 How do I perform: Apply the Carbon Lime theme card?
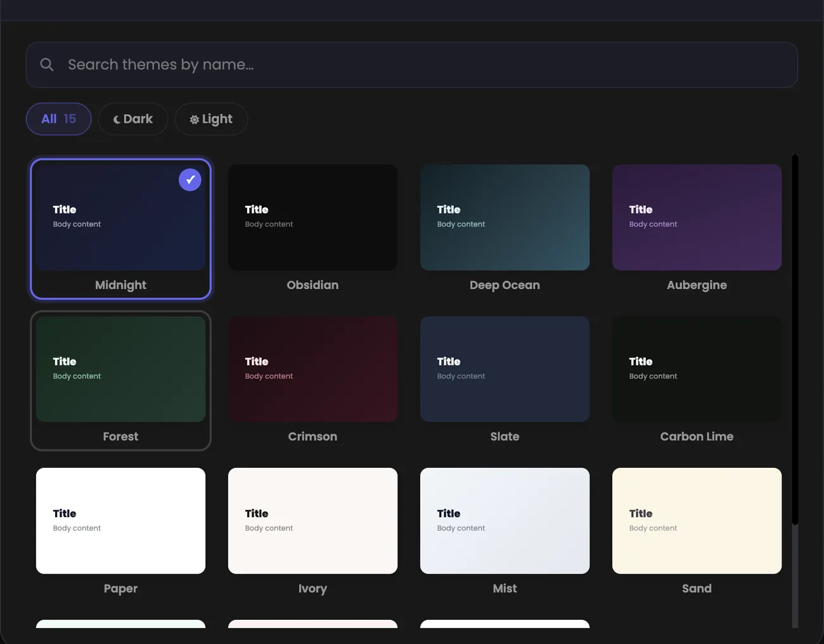coord(697,381)
